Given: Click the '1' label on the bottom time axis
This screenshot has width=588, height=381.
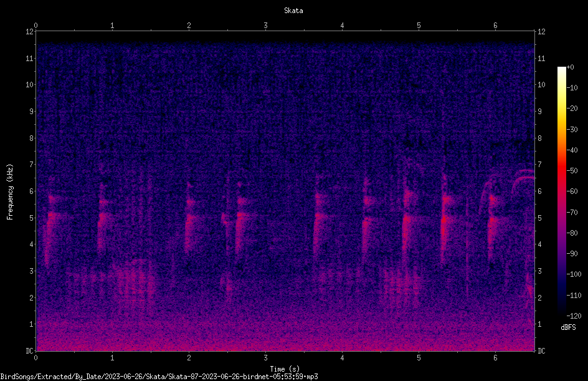Looking at the screenshot, I should click(x=112, y=358).
